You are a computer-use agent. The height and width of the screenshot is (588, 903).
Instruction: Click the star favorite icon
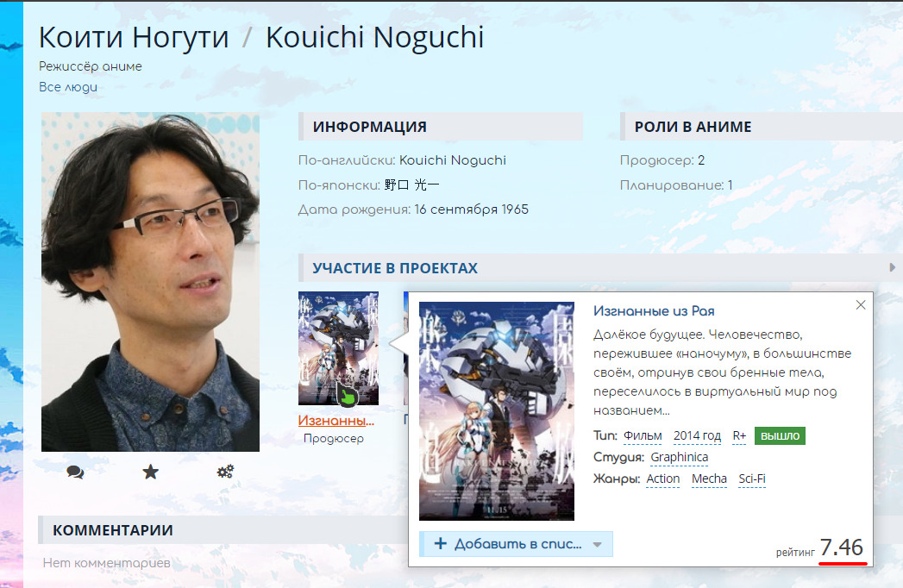pyautogui.click(x=150, y=472)
